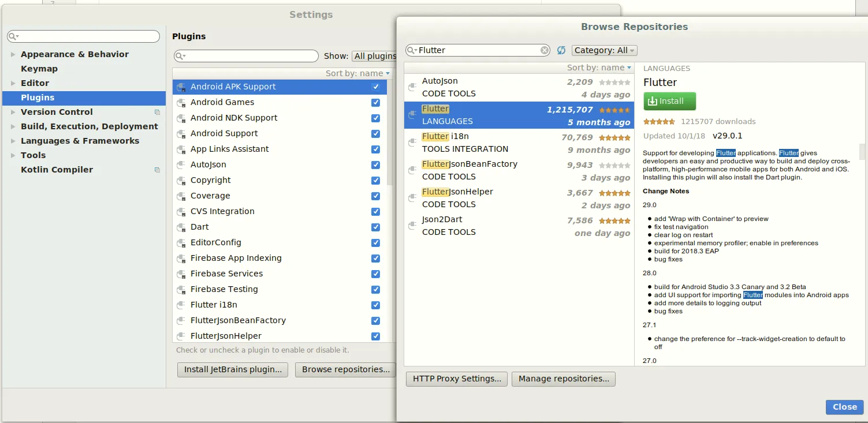The height and width of the screenshot is (423, 868).
Task: Focus the Plugins filter search field
Action: coord(246,56)
